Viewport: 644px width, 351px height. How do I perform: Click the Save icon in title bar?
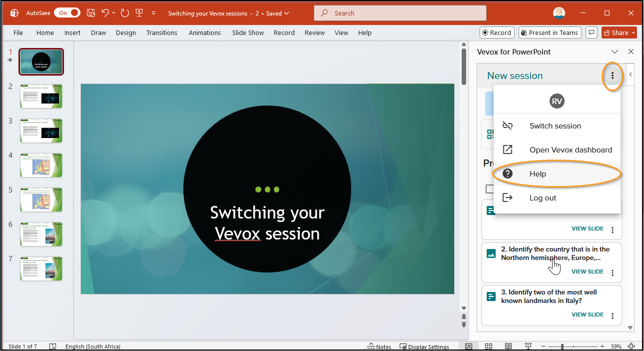point(91,13)
